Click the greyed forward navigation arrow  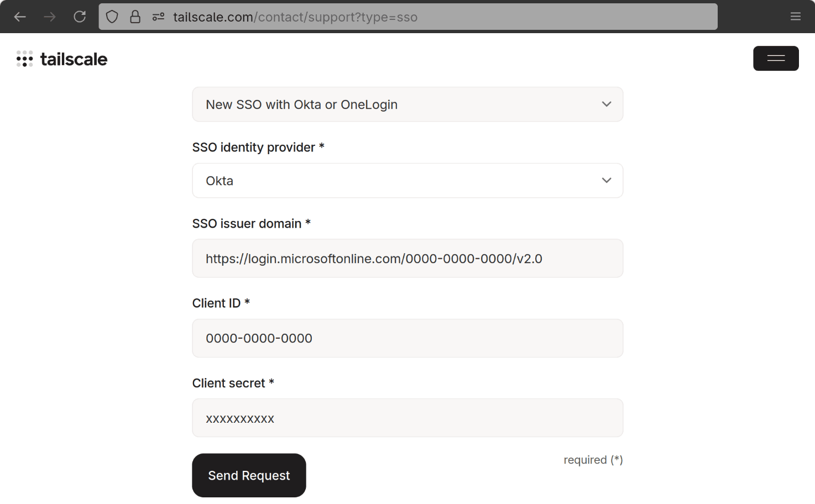click(49, 17)
